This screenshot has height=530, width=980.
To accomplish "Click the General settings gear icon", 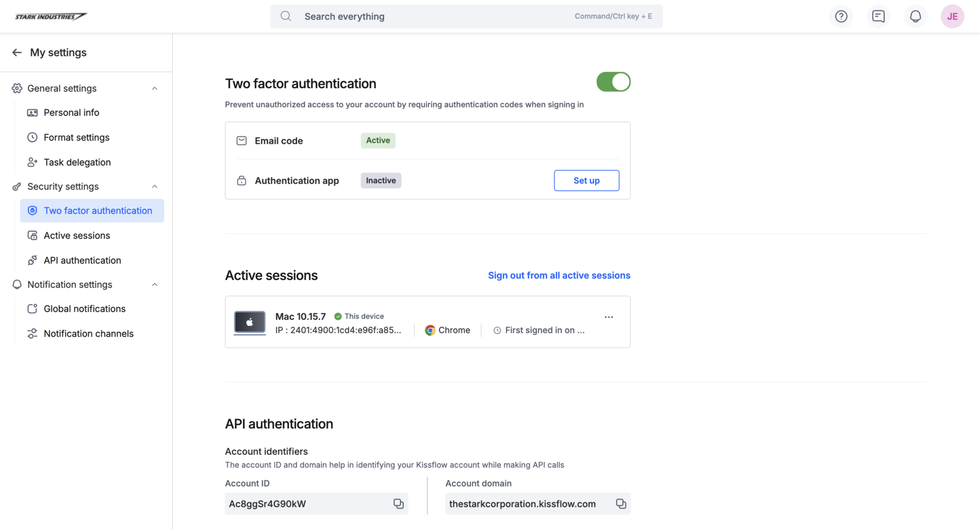I will [17, 88].
